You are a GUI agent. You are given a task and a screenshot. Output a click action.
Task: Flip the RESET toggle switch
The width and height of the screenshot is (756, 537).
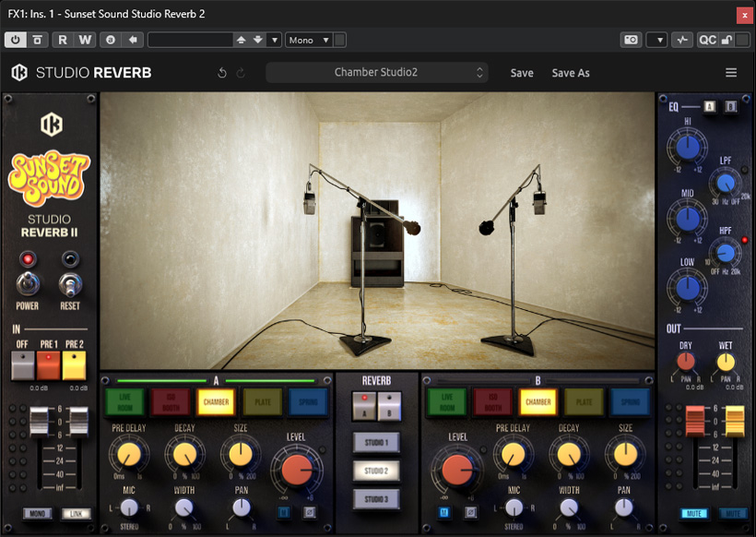point(70,283)
